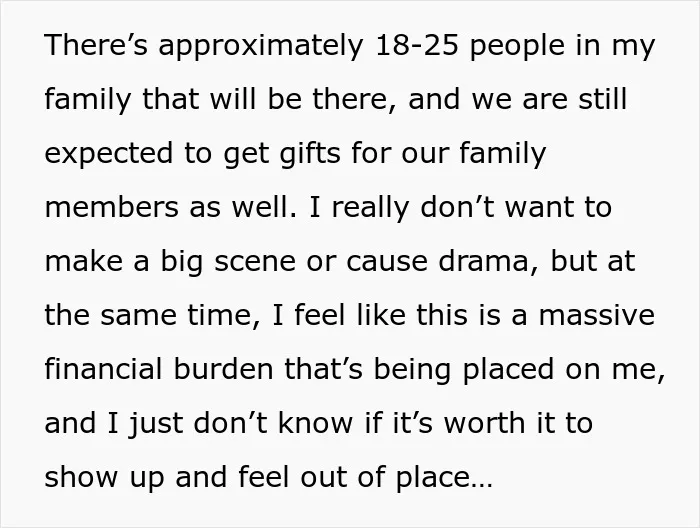Click the word "show" starting last line
700x528 pixels.
point(81,477)
